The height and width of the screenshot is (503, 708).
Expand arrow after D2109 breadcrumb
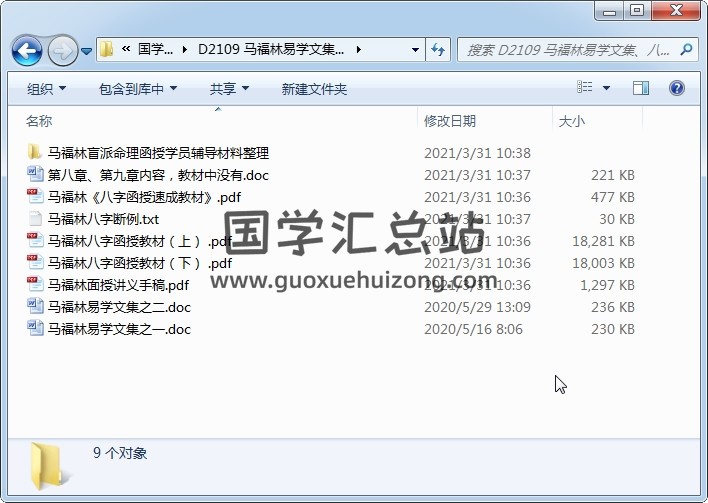(x=359, y=49)
